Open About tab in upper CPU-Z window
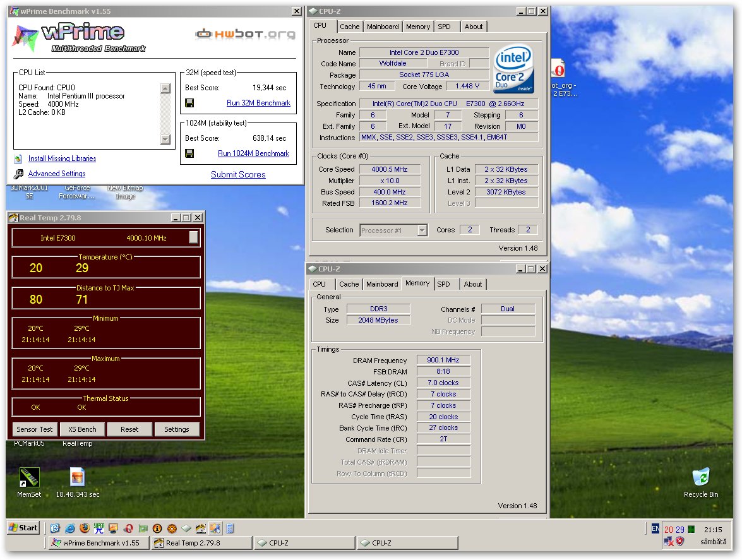Image resolution: width=742 pixels, height=560 pixels. tap(473, 27)
